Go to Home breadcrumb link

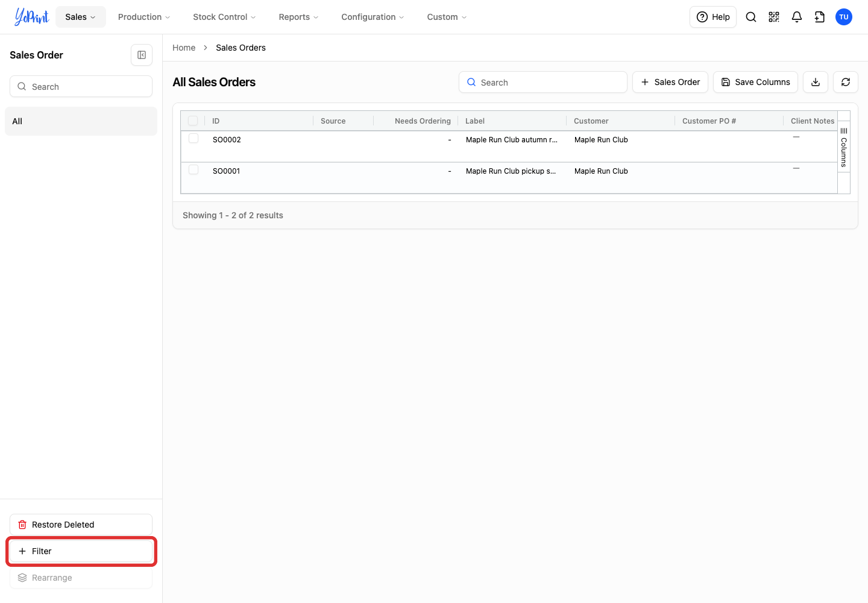pos(184,48)
